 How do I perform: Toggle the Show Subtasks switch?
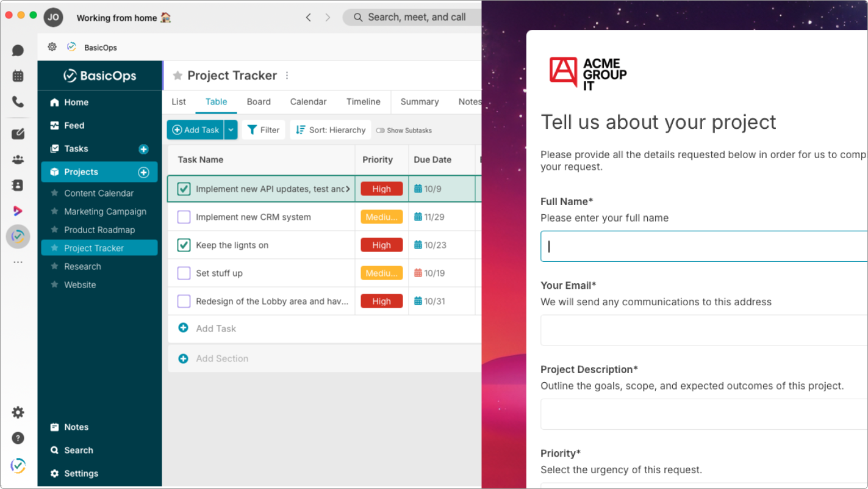[380, 130]
